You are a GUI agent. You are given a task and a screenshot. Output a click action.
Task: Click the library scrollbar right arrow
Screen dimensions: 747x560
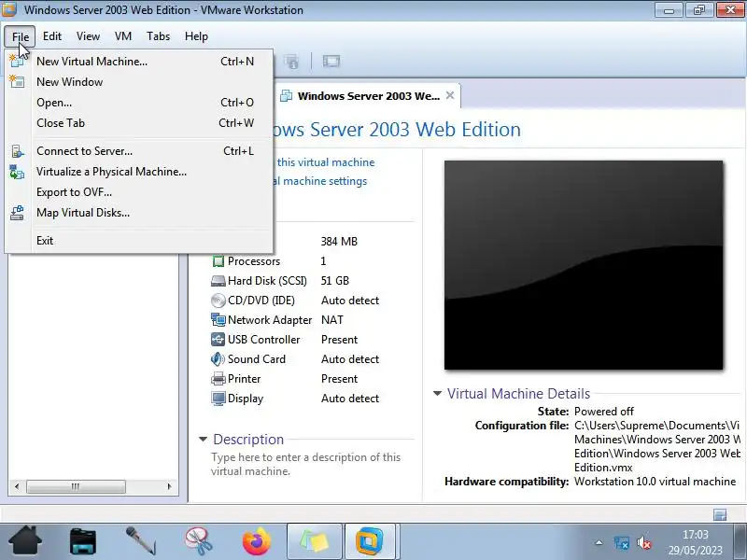[x=169, y=486]
